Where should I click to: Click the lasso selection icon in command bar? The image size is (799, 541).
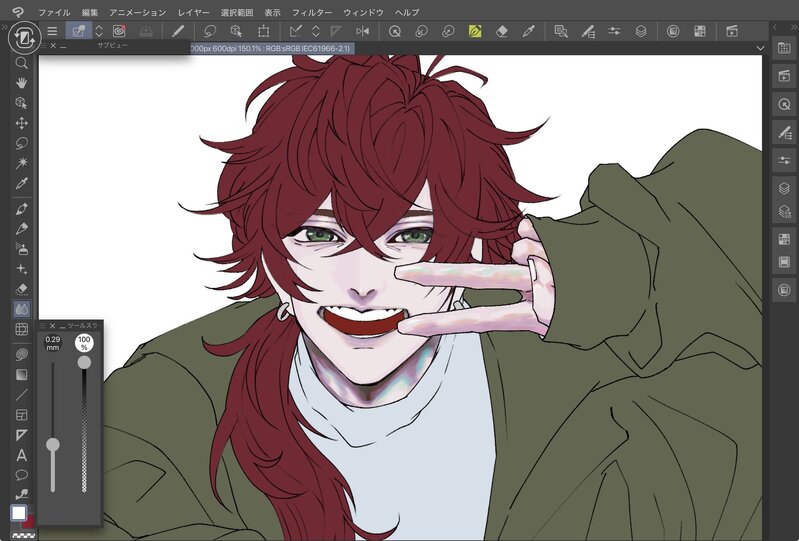pyautogui.click(x=209, y=31)
